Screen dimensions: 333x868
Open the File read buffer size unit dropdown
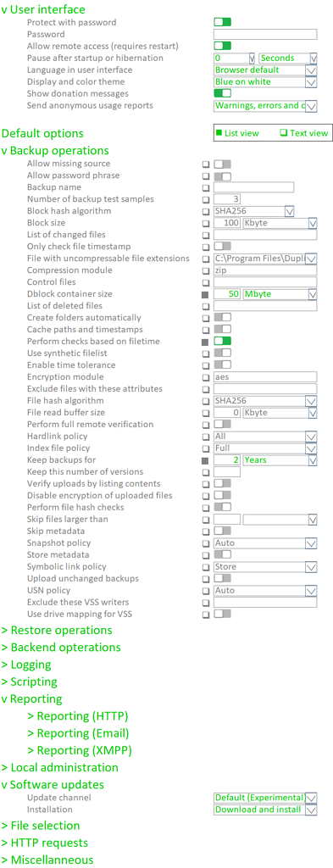(280, 413)
